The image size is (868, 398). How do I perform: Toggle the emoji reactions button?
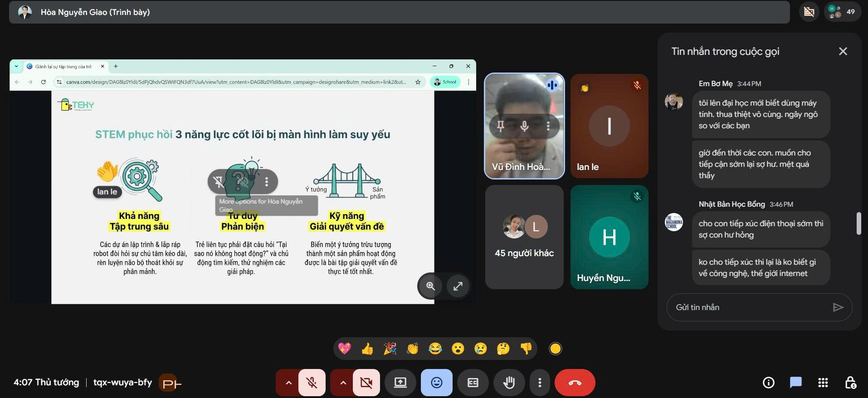(x=436, y=383)
